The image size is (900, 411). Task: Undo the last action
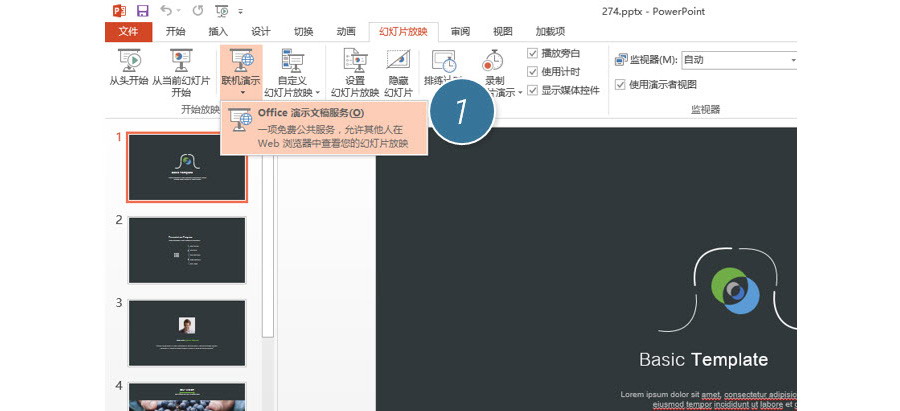(166, 10)
